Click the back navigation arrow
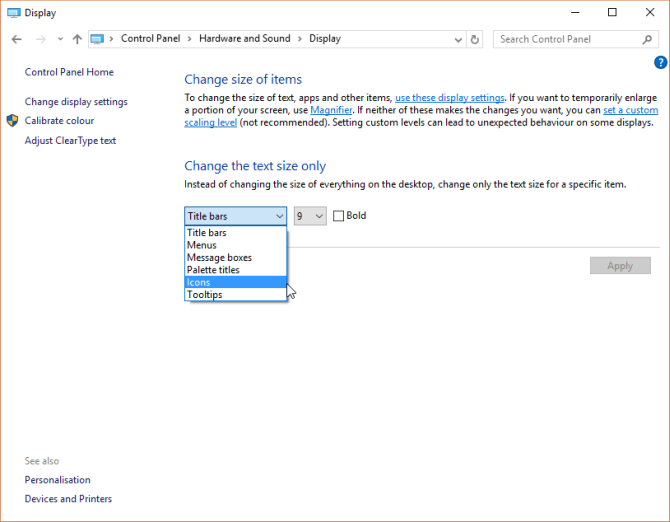 pyautogui.click(x=16, y=39)
